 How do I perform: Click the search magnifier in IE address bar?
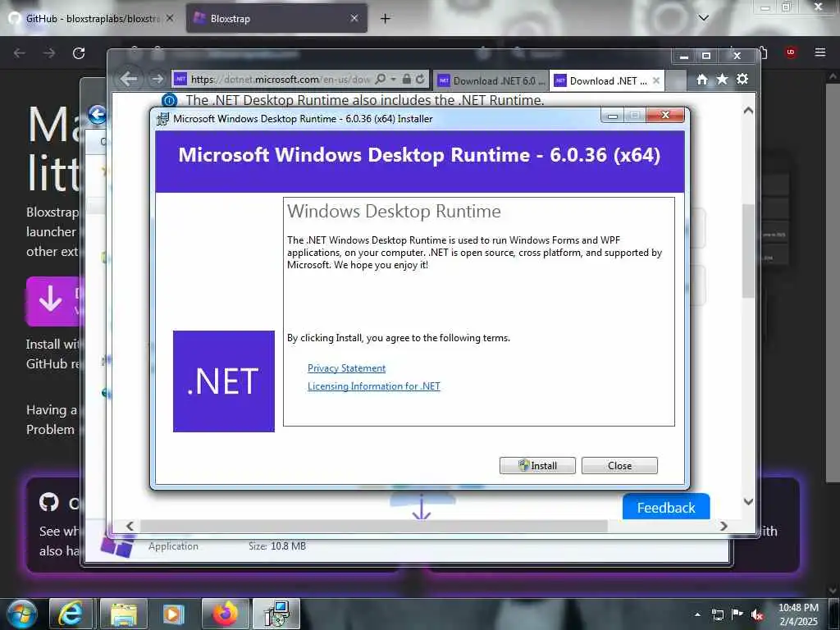(380, 80)
